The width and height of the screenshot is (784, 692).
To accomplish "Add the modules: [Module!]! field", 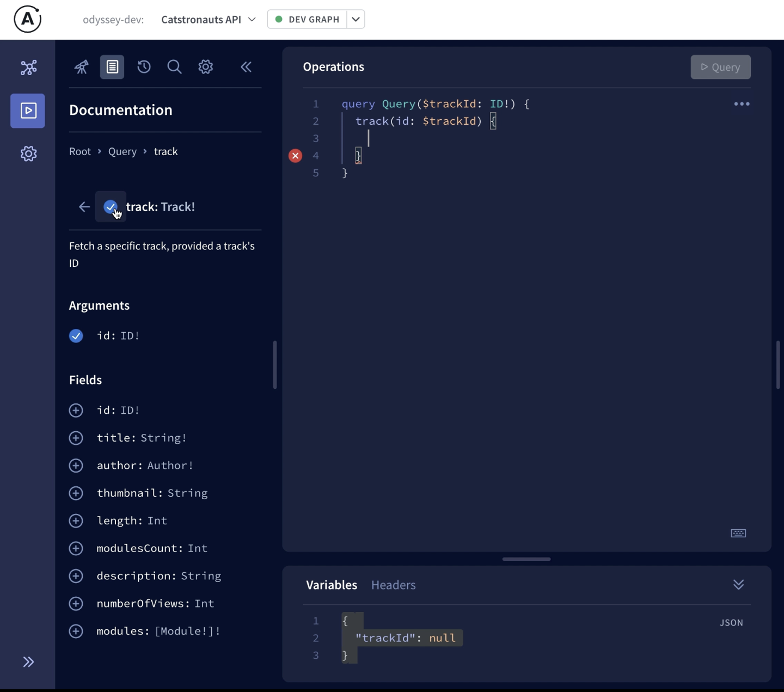I will click(76, 632).
